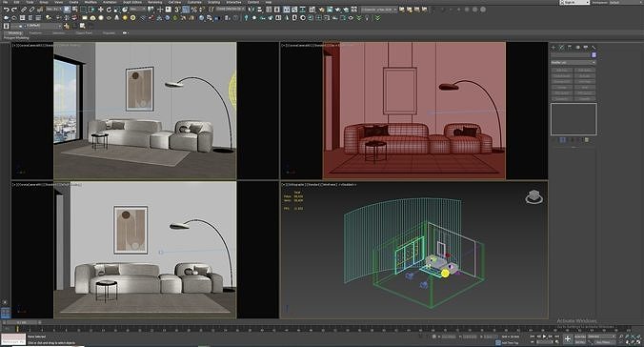Toggle Angle Snap on the toolbar
The image size is (644, 347).
click(186, 9)
